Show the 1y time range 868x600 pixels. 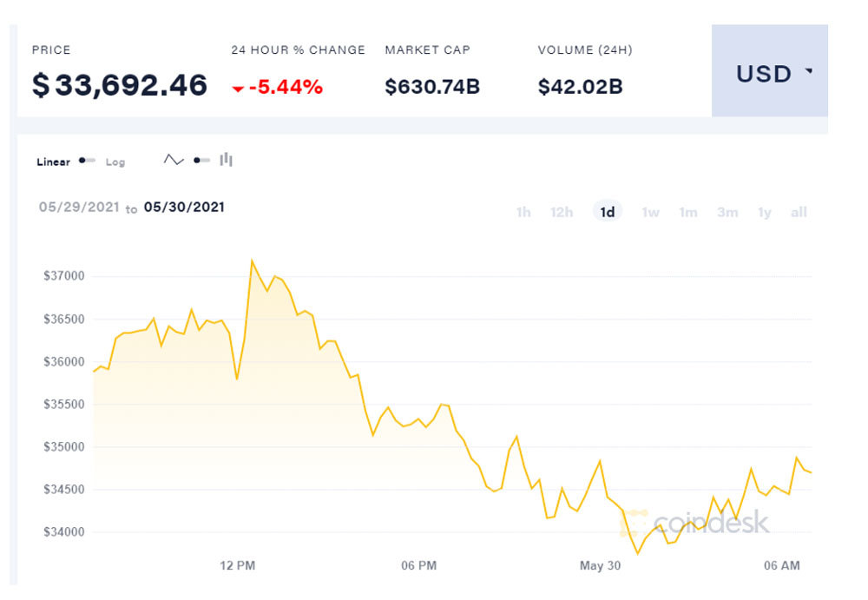[x=765, y=212]
